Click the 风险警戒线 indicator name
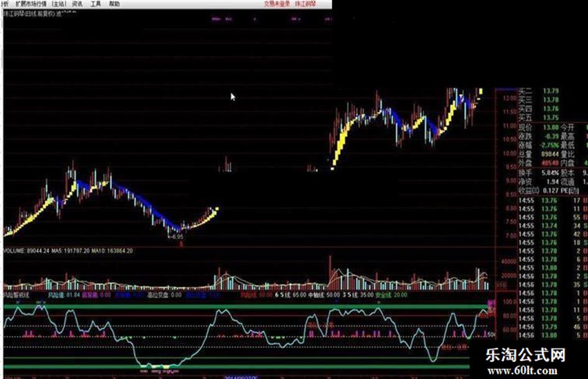 tap(16, 295)
